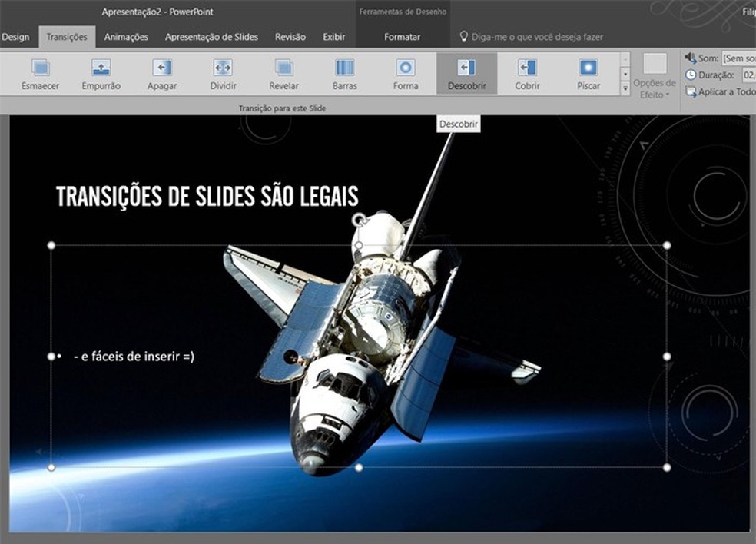Open the Som sound dropdown
The image size is (756, 544).
[738, 58]
